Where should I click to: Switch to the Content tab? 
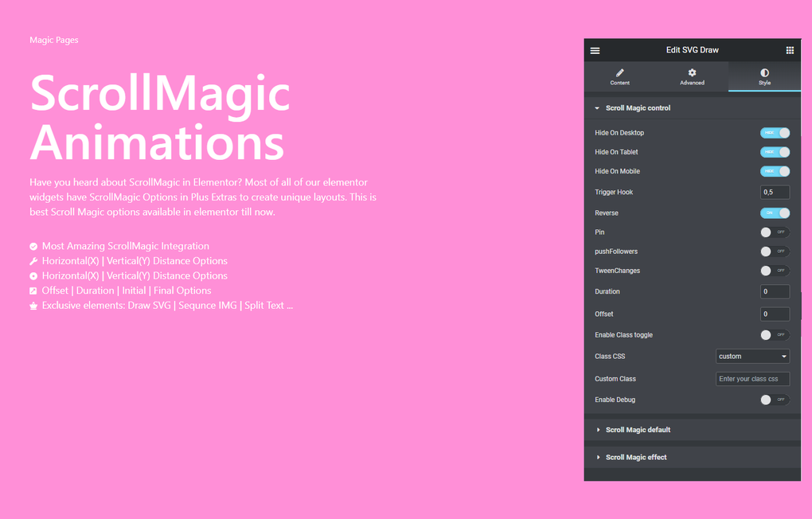coord(619,77)
